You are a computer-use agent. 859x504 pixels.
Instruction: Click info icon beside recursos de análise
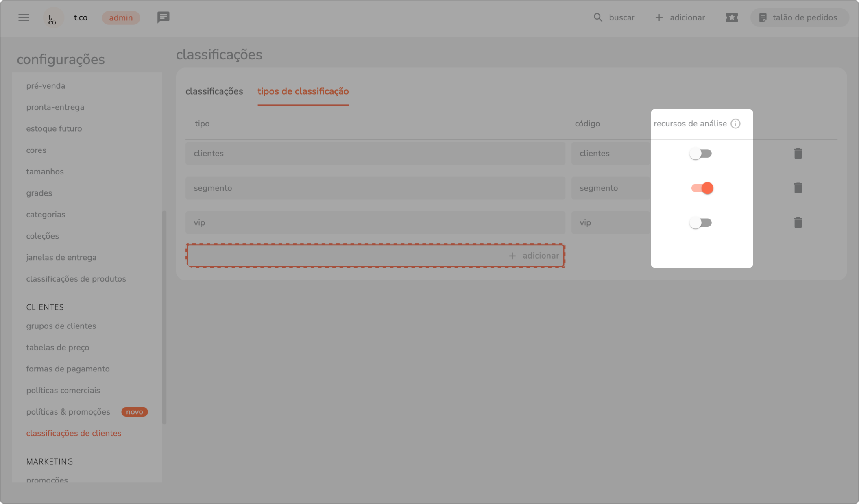tap(735, 124)
